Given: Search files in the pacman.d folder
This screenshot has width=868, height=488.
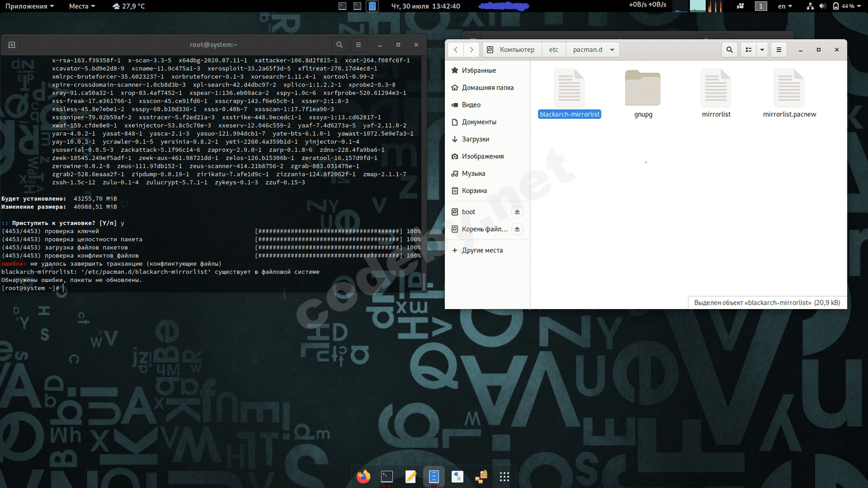Looking at the screenshot, I should point(729,50).
